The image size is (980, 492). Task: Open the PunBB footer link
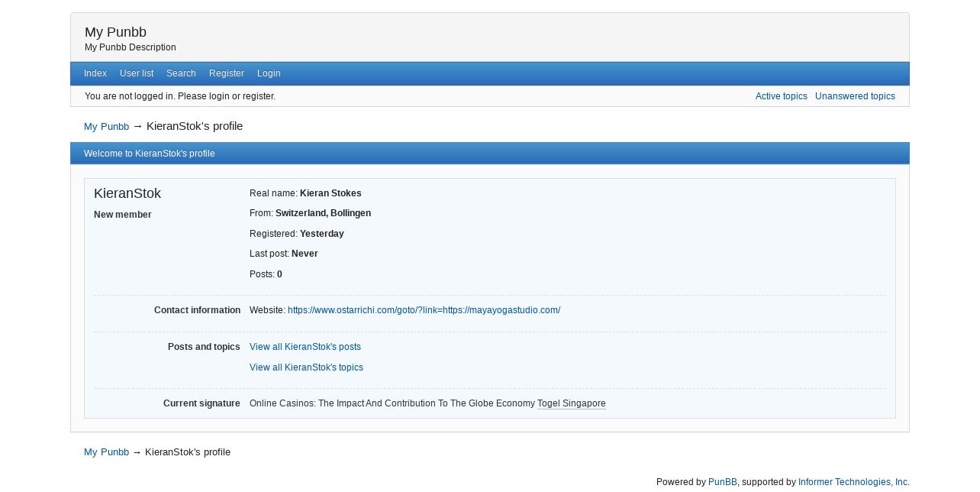(x=723, y=482)
